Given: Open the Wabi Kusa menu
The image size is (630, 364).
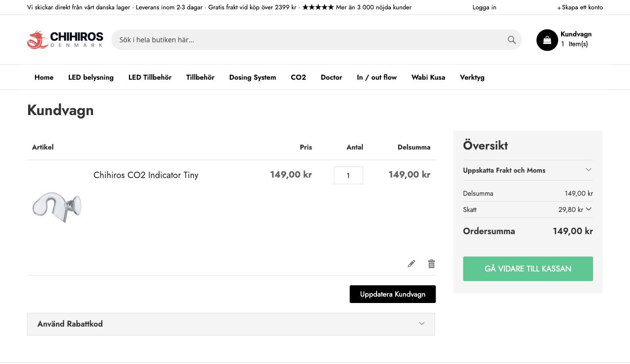Looking at the screenshot, I should (x=428, y=77).
